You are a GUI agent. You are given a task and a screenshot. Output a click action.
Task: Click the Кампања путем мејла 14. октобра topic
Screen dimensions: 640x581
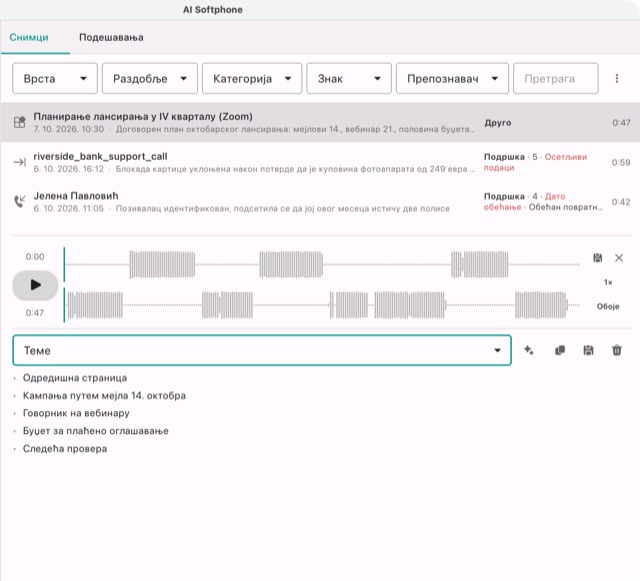(x=104, y=396)
